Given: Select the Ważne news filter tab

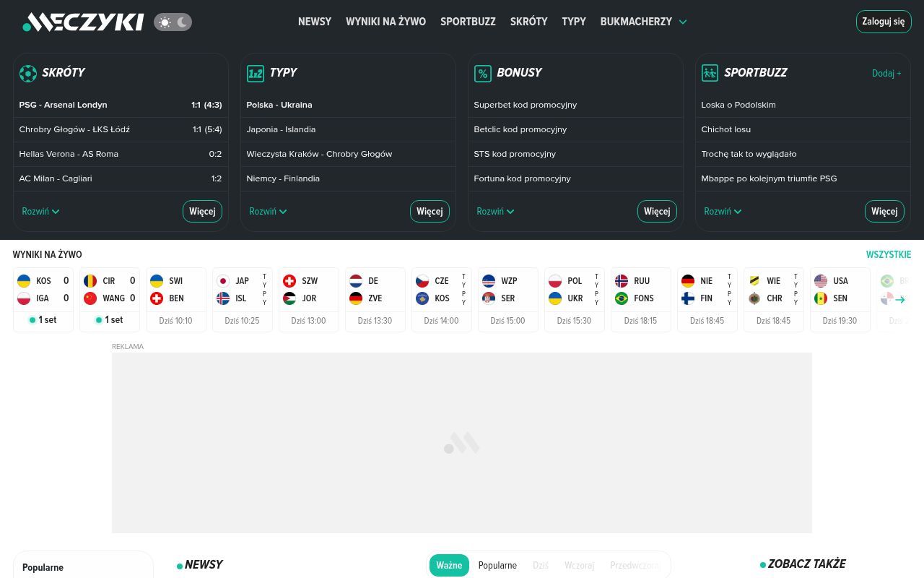Looking at the screenshot, I should pyautogui.click(x=449, y=565).
